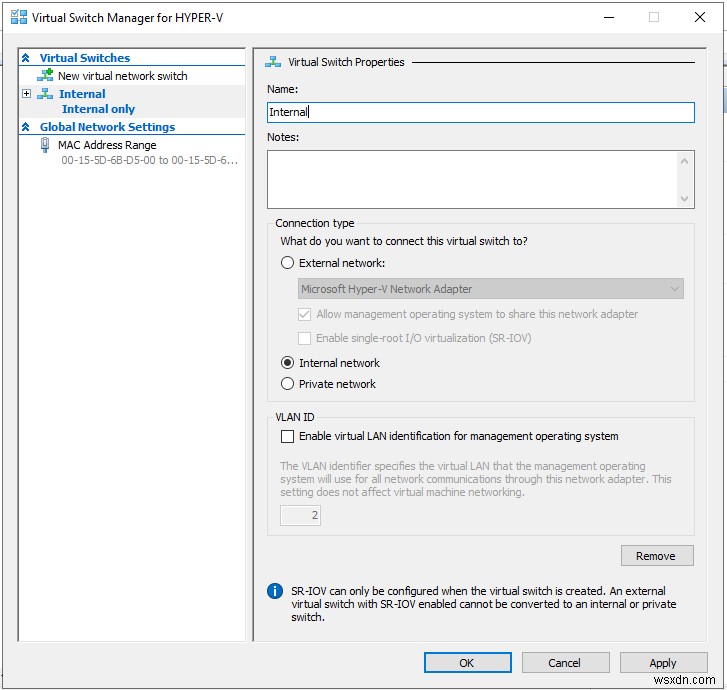Open the Microsoft Hyper-V Network Adapter dropdown
Viewport: 727px width, 690px height.
pyautogui.click(x=491, y=288)
